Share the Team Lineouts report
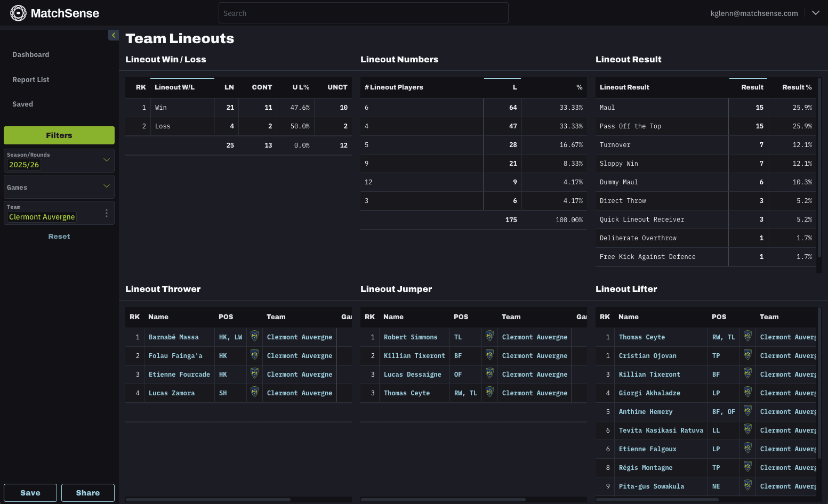 pos(87,492)
